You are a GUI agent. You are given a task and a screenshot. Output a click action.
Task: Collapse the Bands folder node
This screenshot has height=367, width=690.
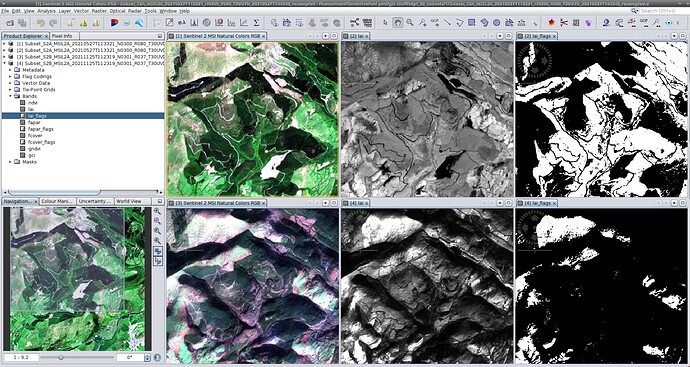(x=11, y=96)
